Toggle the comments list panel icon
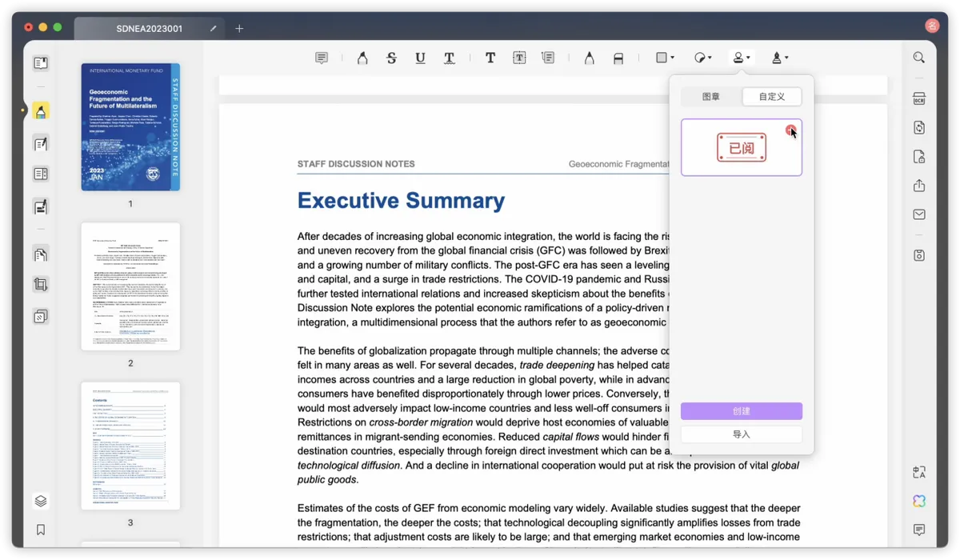 [919, 530]
